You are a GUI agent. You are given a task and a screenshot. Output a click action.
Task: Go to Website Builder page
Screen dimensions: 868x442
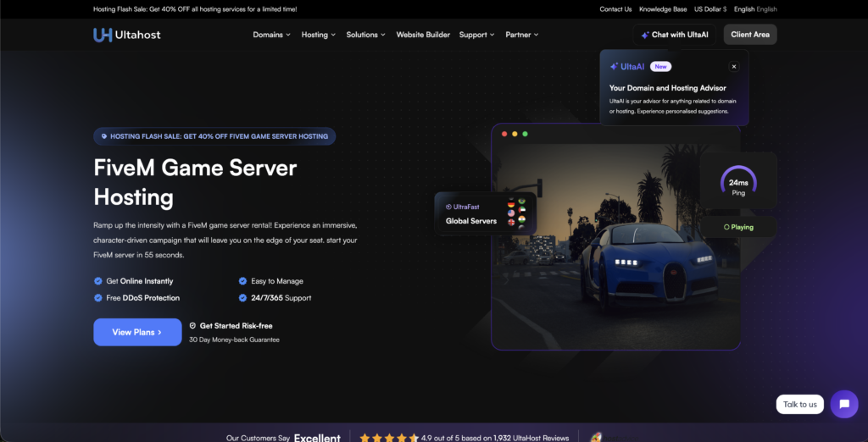coord(423,35)
